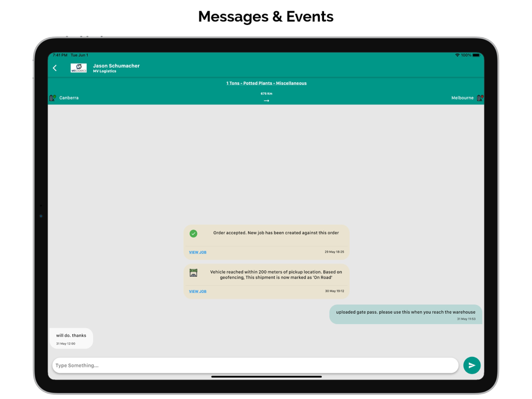Tap the battery indicator in status bar
Viewport: 532px width, 399px height.
(x=476, y=55)
